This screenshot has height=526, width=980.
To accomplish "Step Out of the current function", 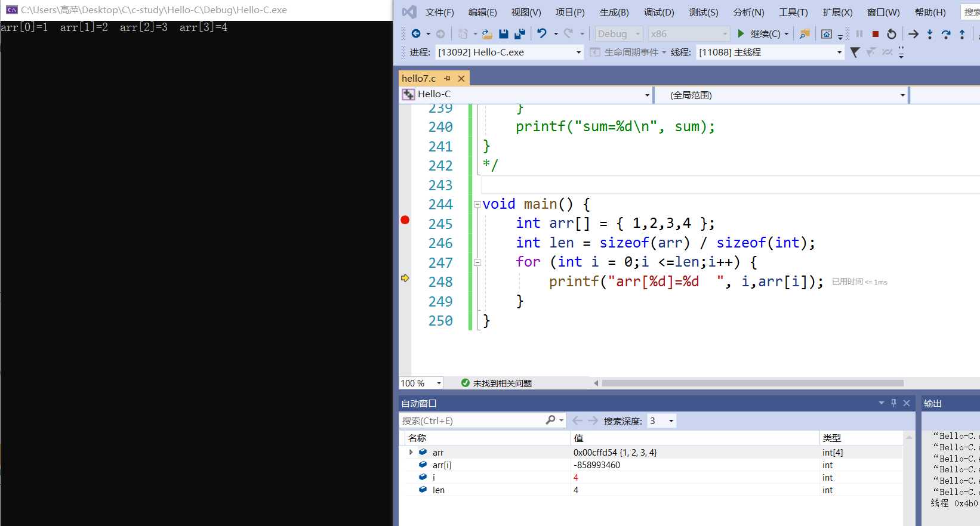I will coord(962,34).
